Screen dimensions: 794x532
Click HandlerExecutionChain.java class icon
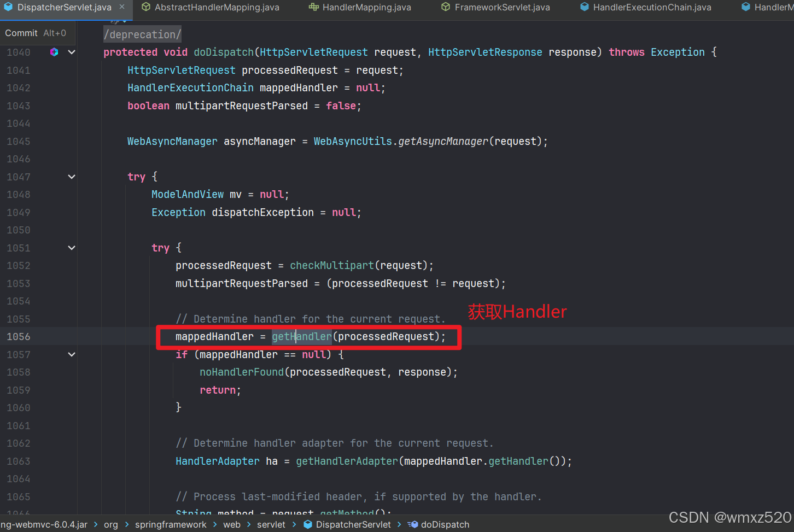point(585,7)
